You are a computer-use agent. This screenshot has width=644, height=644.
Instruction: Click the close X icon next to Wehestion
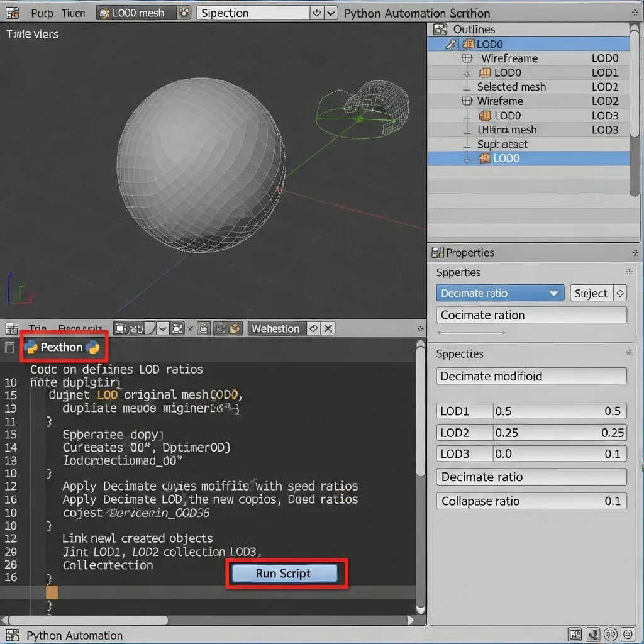click(328, 328)
